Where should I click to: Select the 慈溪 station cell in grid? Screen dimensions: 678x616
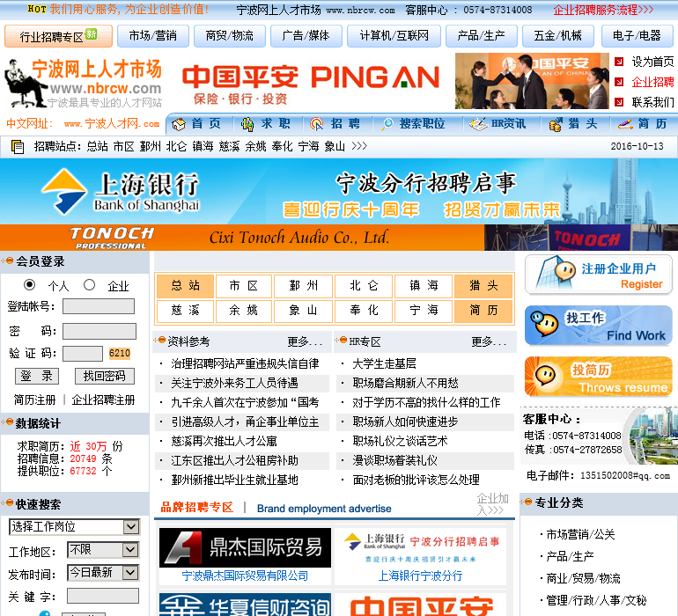[x=186, y=311]
